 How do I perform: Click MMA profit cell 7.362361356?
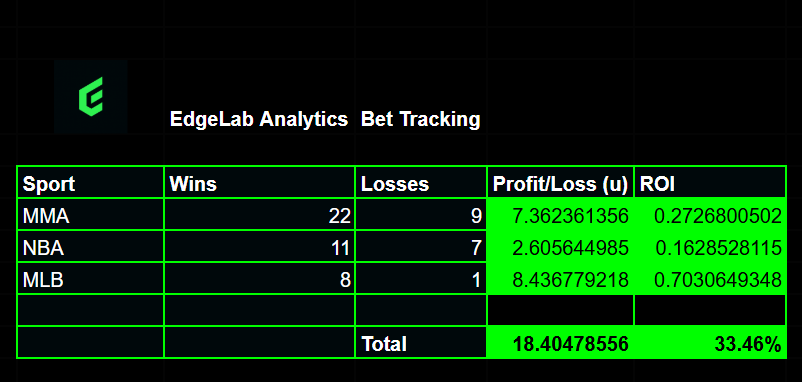[561, 215]
